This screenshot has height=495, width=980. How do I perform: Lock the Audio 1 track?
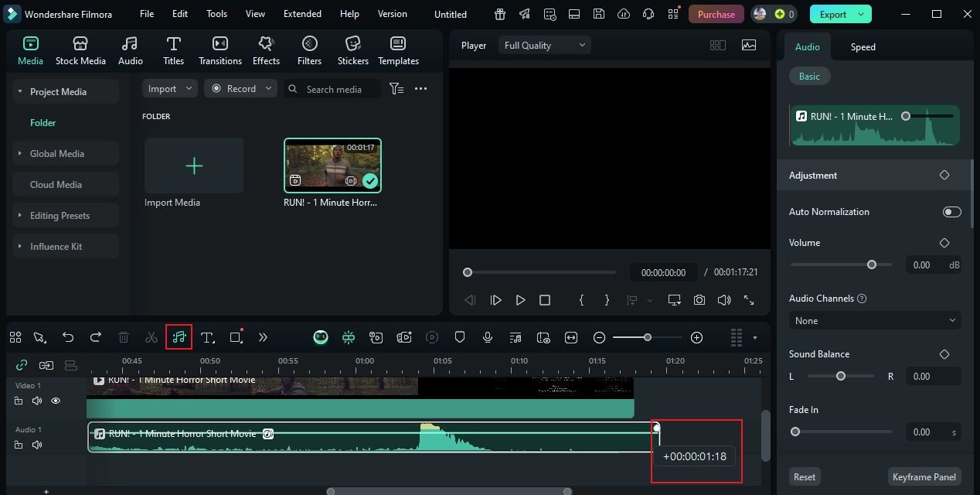coord(19,445)
